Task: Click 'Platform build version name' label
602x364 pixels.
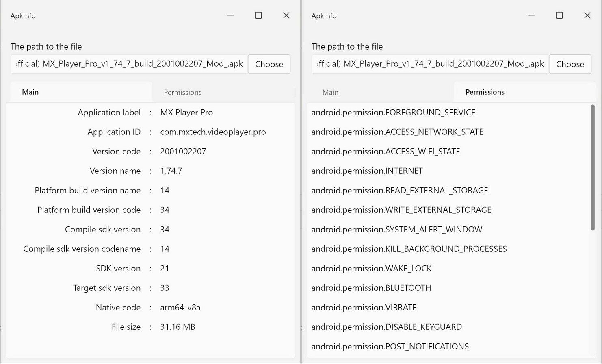Action: [88, 191]
